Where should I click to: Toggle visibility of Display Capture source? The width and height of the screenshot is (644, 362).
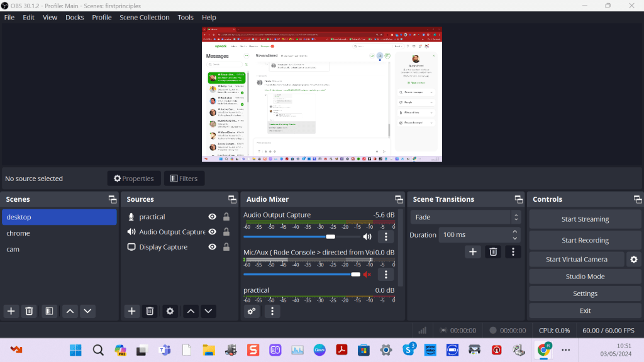pyautogui.click(x=213, y=247)
